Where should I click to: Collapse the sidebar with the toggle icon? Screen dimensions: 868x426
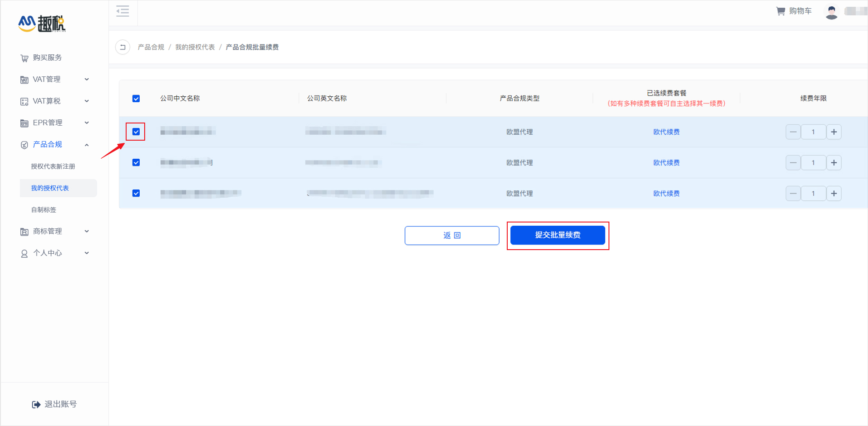[123, 11]
